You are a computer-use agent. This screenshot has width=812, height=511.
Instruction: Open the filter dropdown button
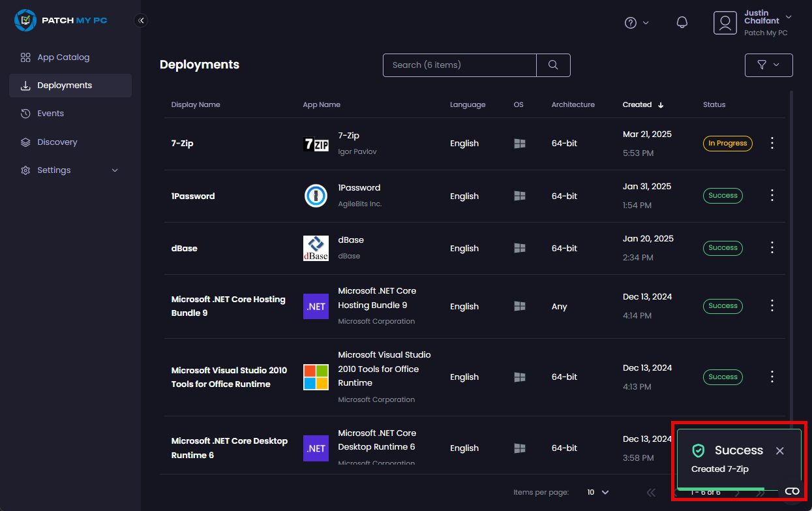click(x=768, y=65)
